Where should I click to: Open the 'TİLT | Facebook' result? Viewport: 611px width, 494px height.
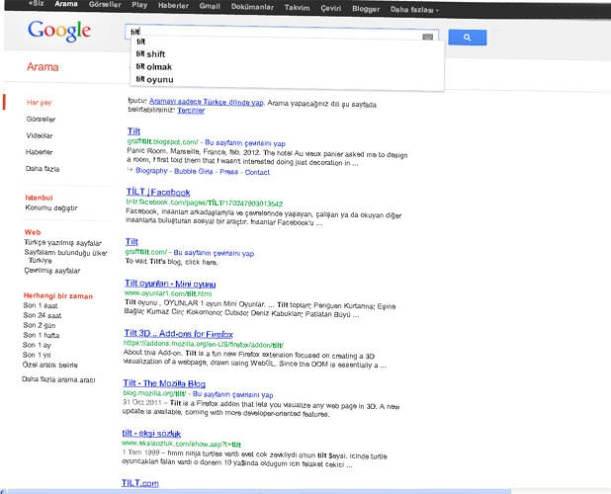point(158,192)
